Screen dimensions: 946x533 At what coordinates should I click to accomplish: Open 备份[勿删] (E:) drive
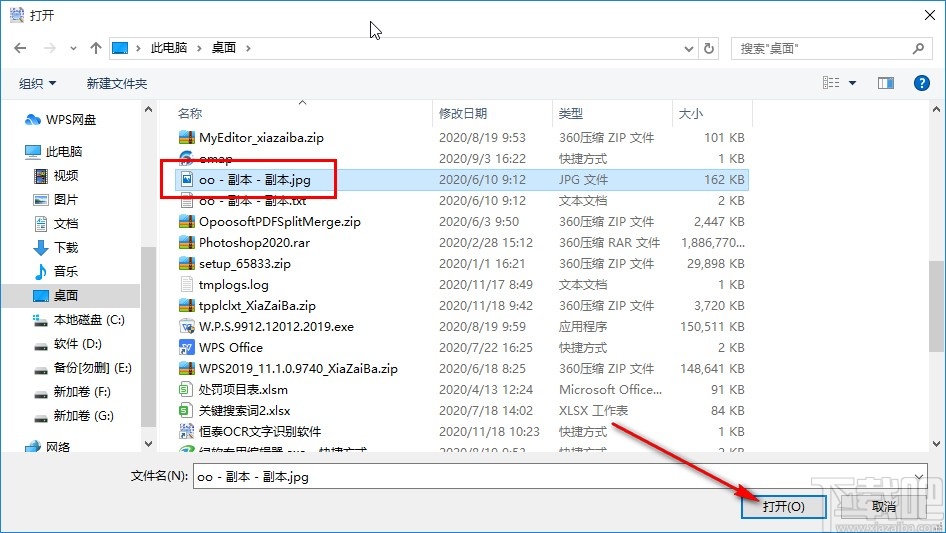[83, 368]
